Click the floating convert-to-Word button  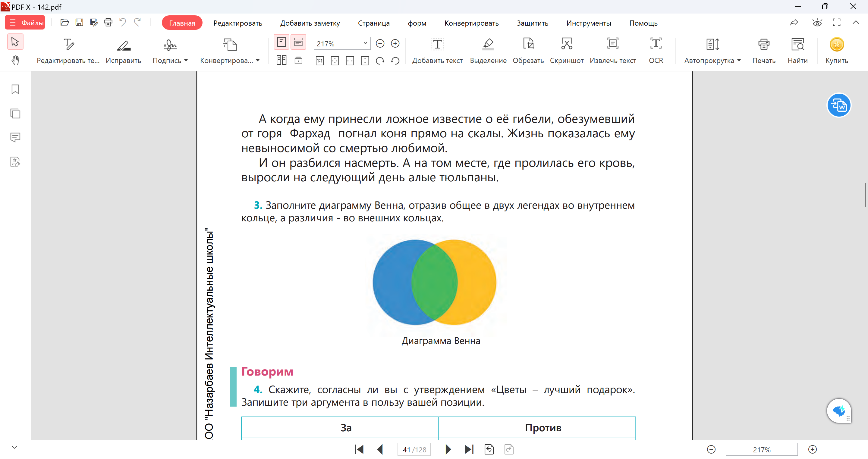tap(838, 105)
